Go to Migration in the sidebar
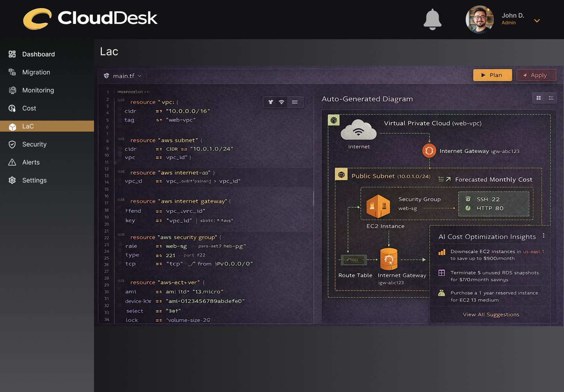This screenshot has width=564, height=392. [x=36, y=72]
